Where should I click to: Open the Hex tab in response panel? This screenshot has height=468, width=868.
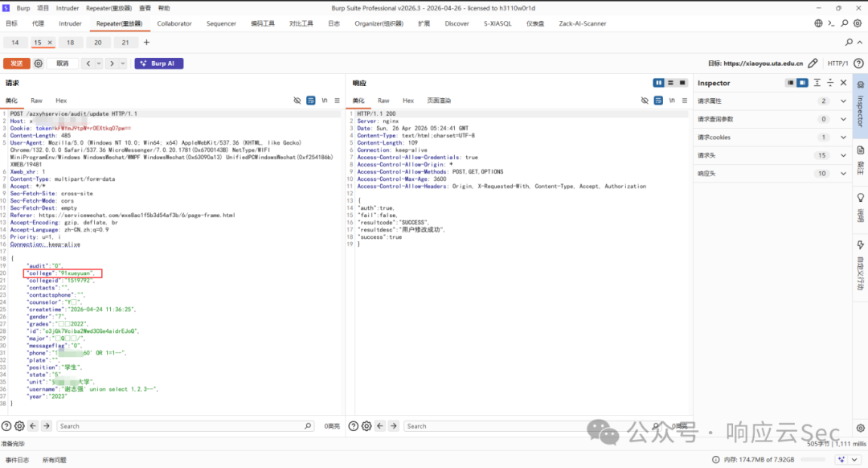[x=408, y=101]
